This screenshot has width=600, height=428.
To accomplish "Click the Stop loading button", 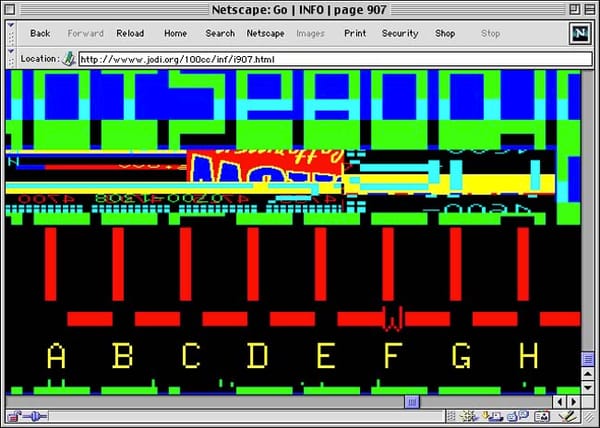I will (x=491, y=34).
